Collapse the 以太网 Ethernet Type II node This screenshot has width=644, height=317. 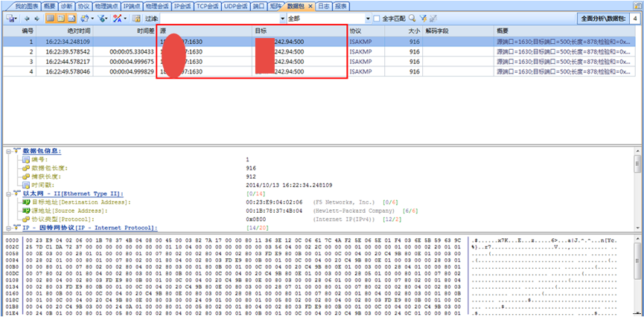(7, 193)
